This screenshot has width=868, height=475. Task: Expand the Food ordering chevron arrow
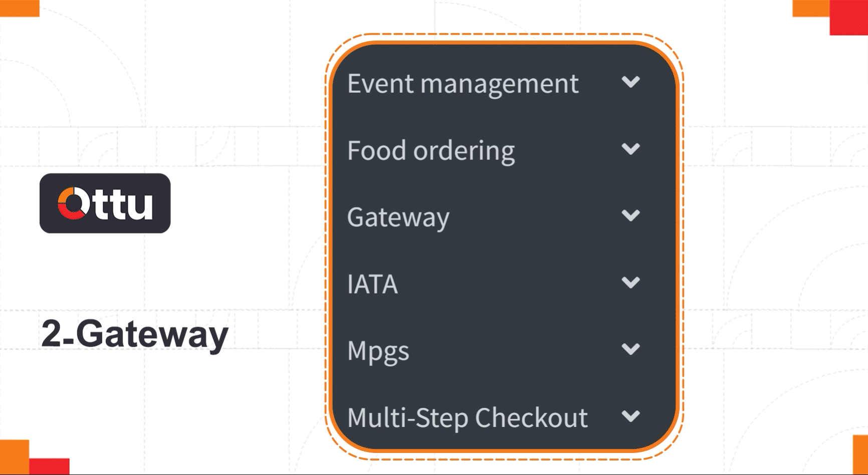[630, 149]
